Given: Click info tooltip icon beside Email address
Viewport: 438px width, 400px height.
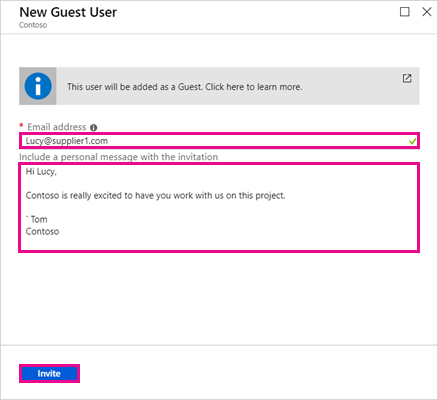Looking at the screenshot, I should click(x=94, y=127).
